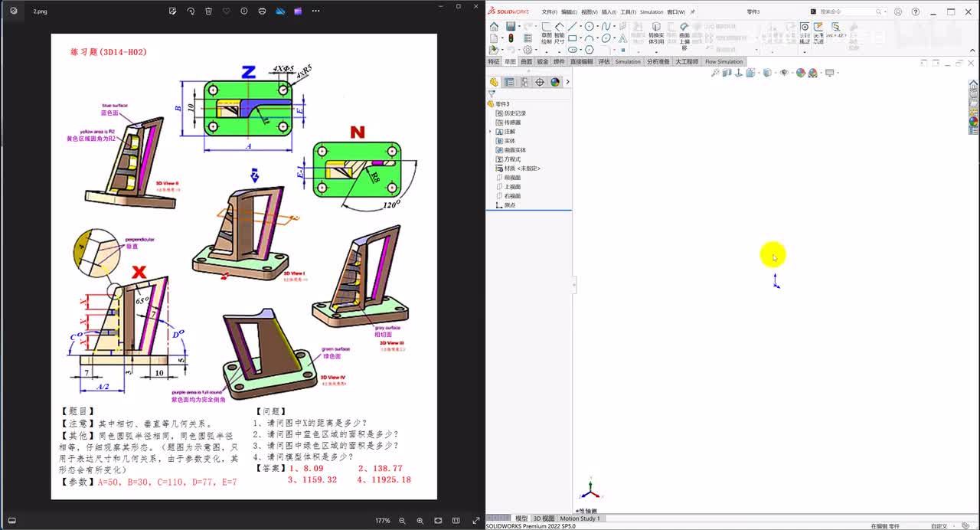Expand the 注解 tree node

coord(490,132)
